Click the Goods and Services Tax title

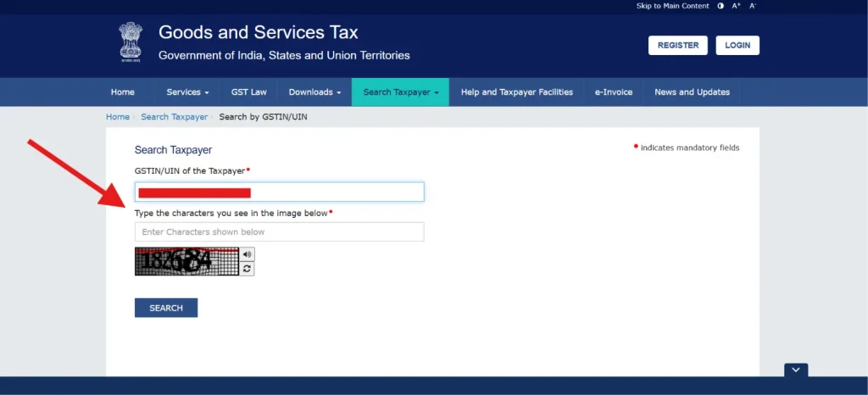pos(259,33)
